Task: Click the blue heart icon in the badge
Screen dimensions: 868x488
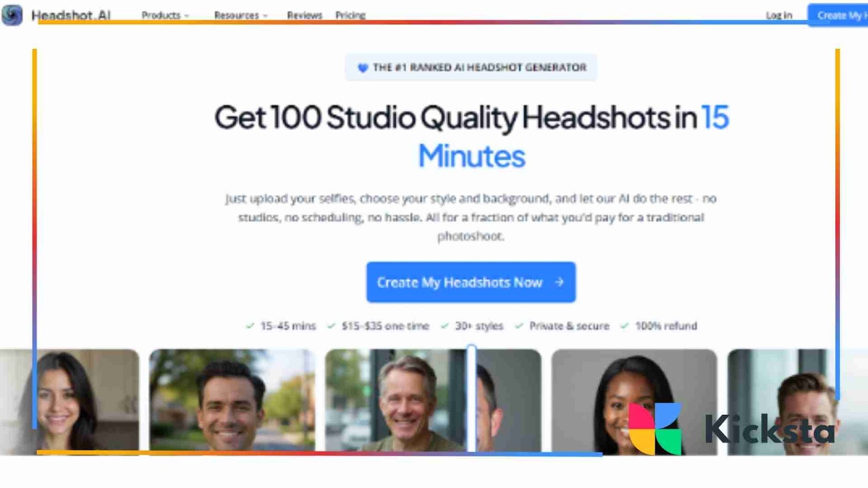Action: [363, 68]
